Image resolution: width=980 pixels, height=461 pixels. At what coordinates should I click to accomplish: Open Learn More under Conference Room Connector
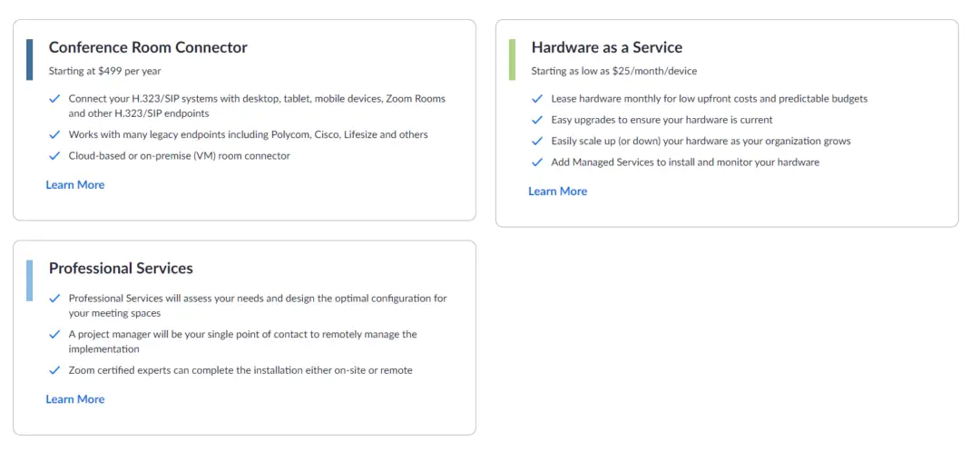pos(75,185)
